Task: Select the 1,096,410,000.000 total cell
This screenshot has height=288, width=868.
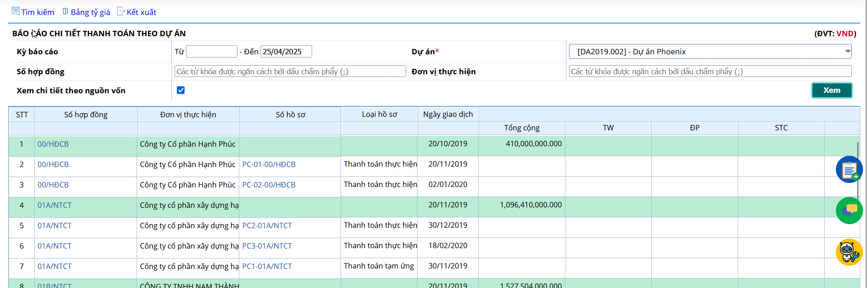Action: pyautogui.click(x=522, y=207)
